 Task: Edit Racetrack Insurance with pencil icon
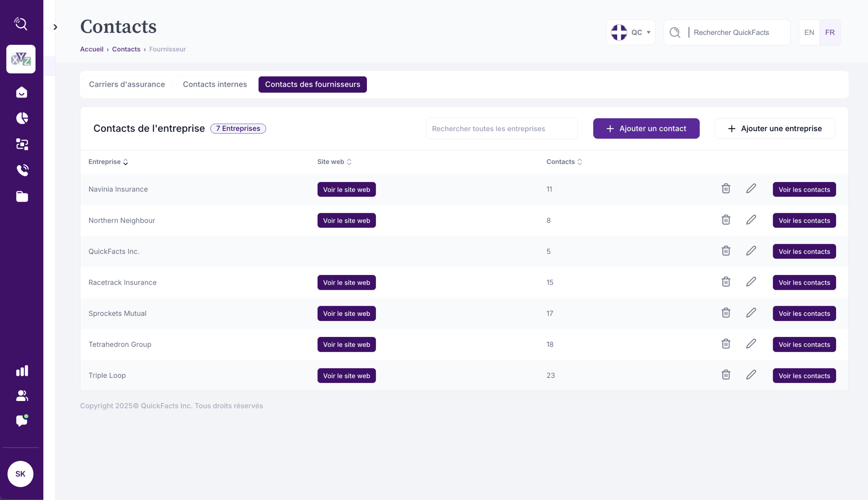[751, 282]
